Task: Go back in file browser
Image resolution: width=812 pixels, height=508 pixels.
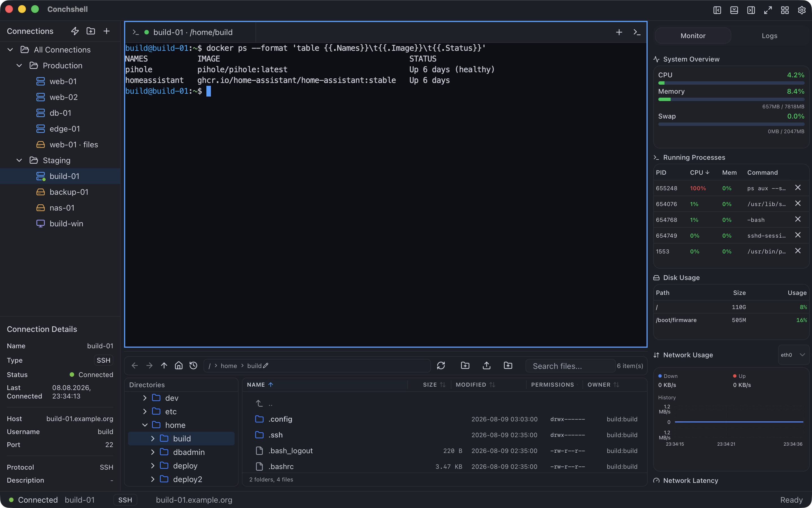Action: pyautogui.click(x=135, y=365)
